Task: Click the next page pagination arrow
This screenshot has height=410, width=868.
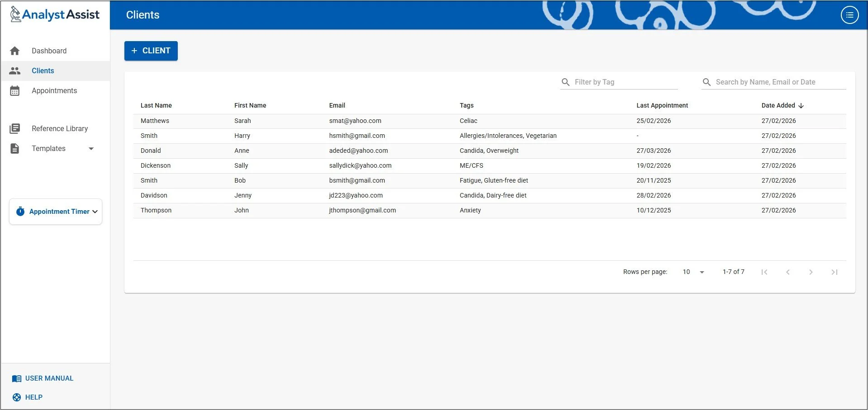Action: tap(811, 272)
